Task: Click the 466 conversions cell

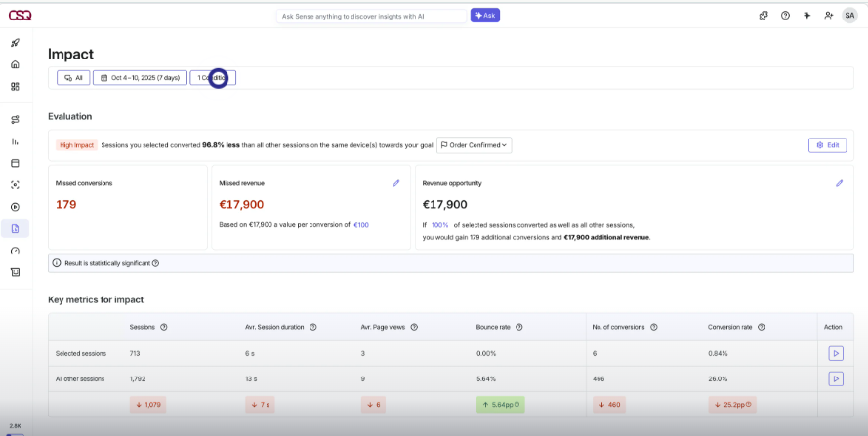Action: (x=599, y=379)
